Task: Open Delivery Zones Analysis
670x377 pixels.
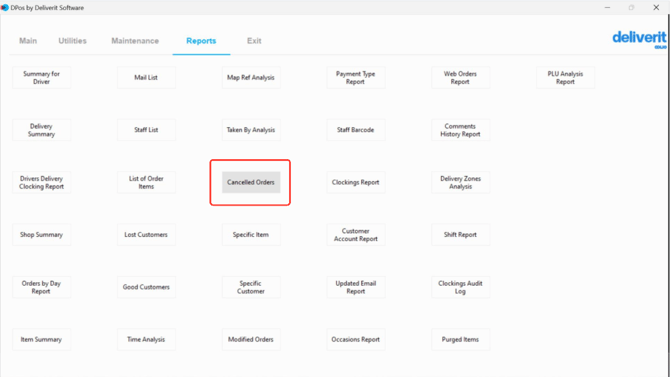Action: coord(460,183)
